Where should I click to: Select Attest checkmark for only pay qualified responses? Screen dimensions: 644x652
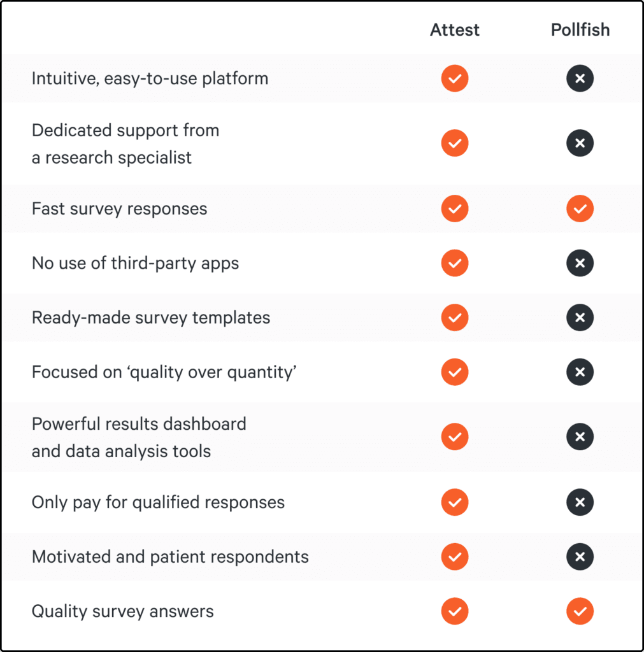[x=455, y=502]
